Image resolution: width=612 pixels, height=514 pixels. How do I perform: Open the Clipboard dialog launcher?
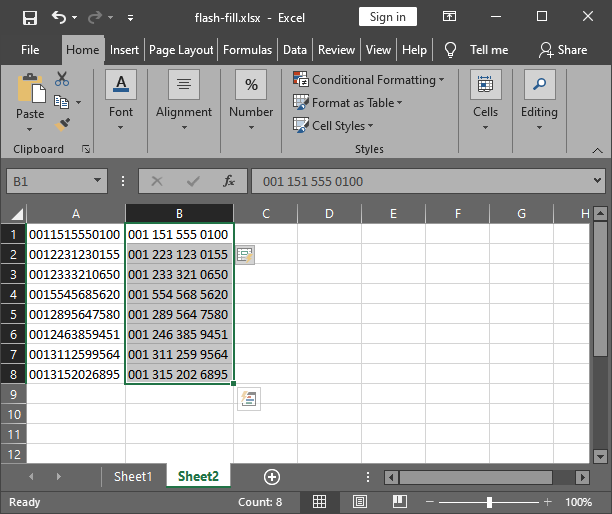(86, 149)
